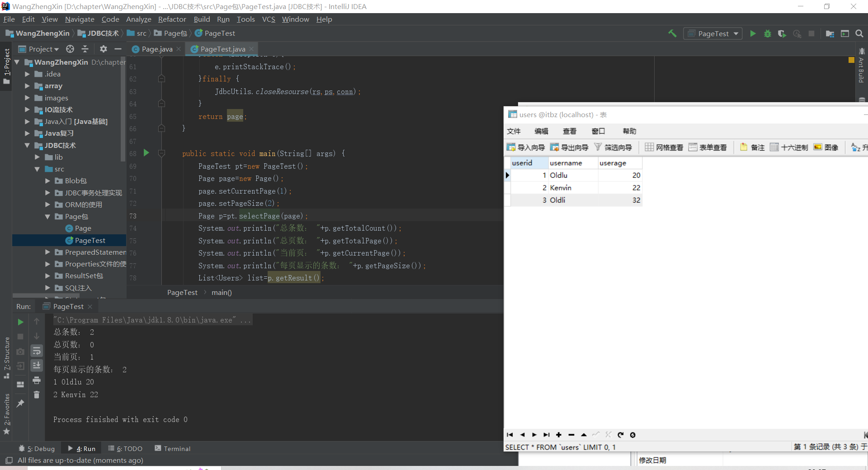The image size is (868, 470).
Task: Expand the .idea folder
Action: (27, 74)
